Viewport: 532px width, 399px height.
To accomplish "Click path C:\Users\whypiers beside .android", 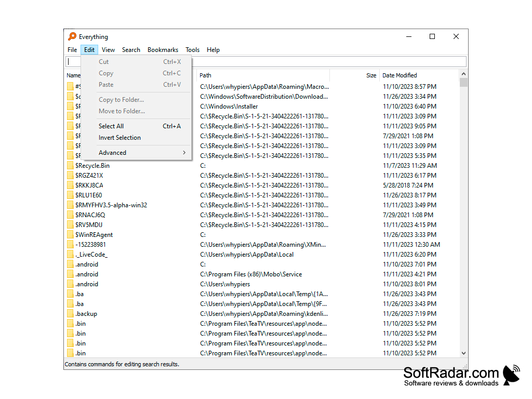I will [224, 284].
